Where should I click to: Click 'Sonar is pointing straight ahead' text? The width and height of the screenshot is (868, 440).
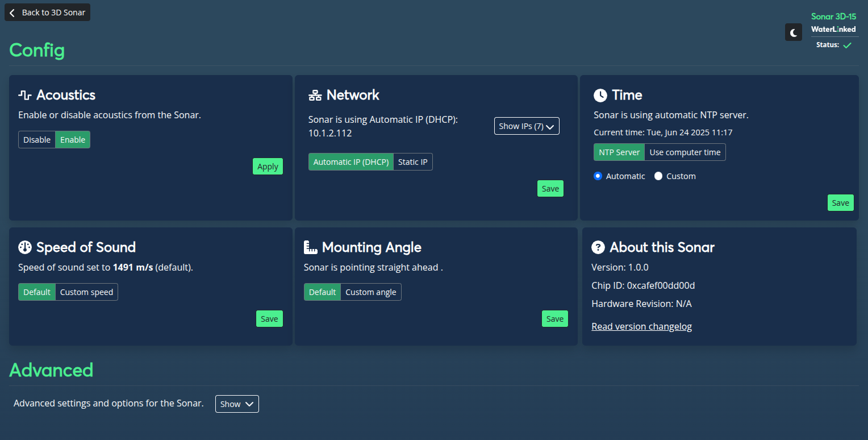point(372,267)
